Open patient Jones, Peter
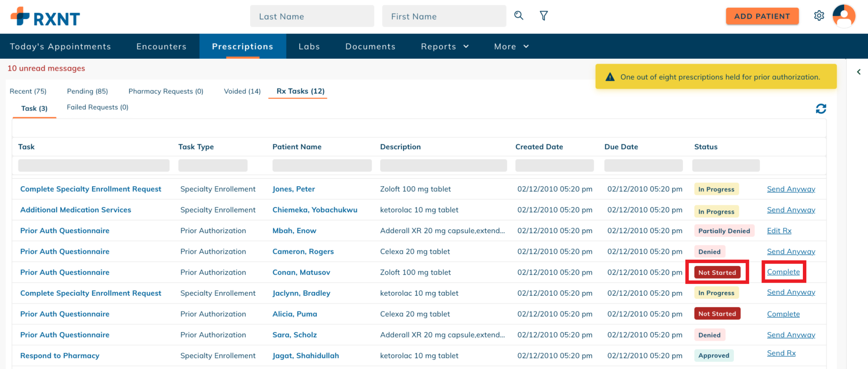 pos(294,189)
